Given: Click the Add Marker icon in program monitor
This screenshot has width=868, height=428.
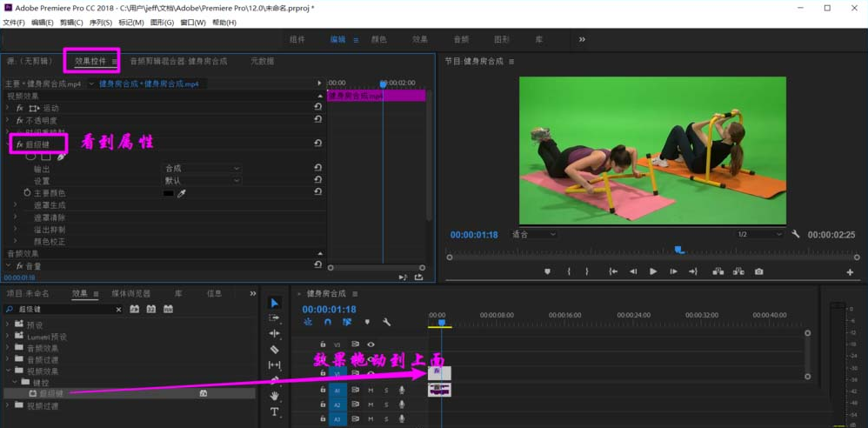Looking at the screenshot, I should (547, 271).
